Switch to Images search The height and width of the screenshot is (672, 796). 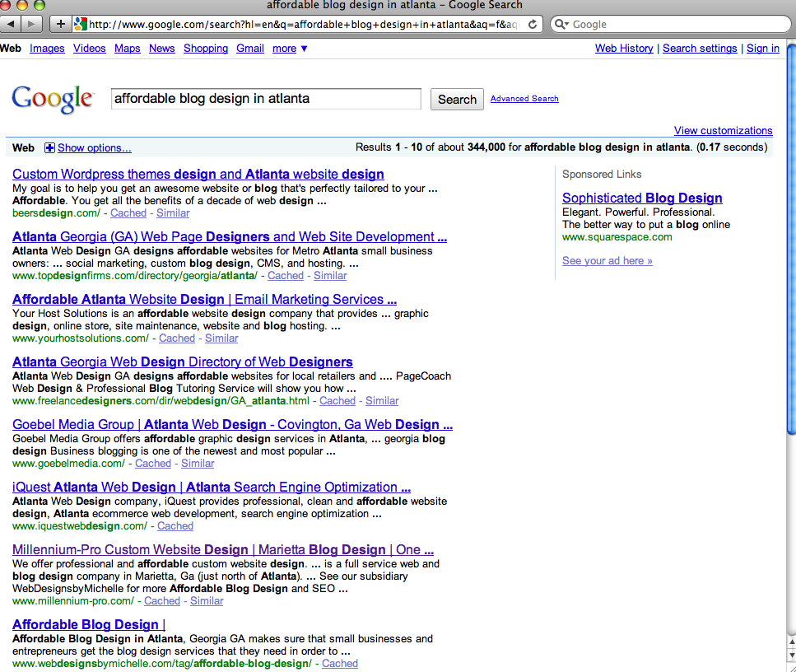47,49
